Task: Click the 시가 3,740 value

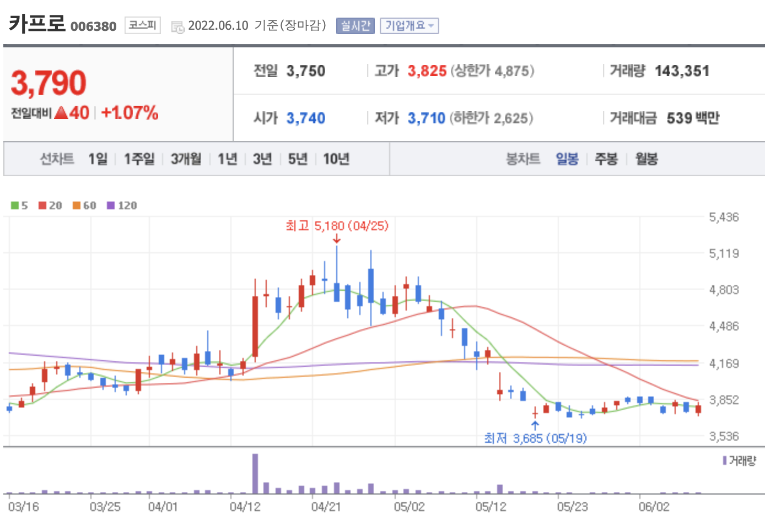Action: tap(306, 118)
